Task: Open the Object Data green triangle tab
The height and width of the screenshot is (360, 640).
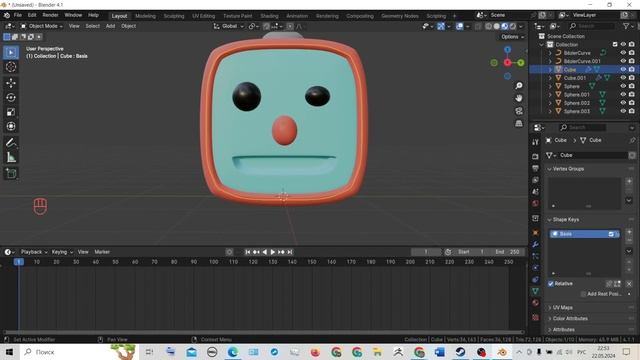Action: 536,291
